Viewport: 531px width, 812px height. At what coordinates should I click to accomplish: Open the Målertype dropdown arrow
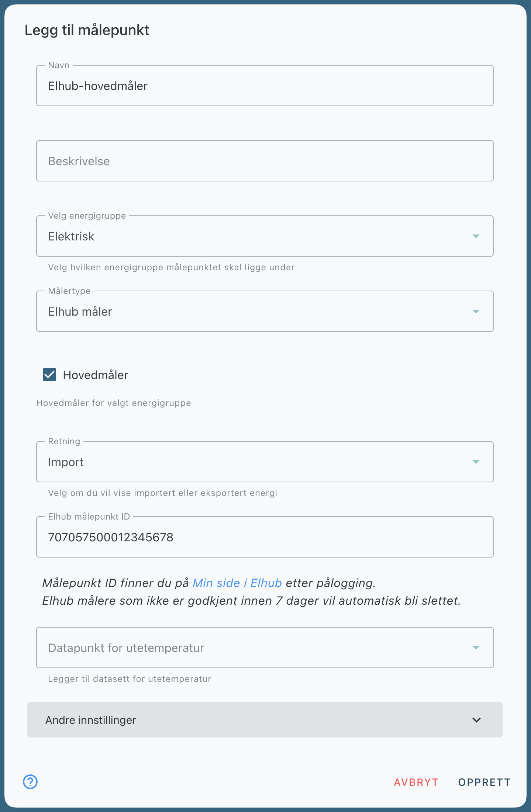[x=476, y=311]
